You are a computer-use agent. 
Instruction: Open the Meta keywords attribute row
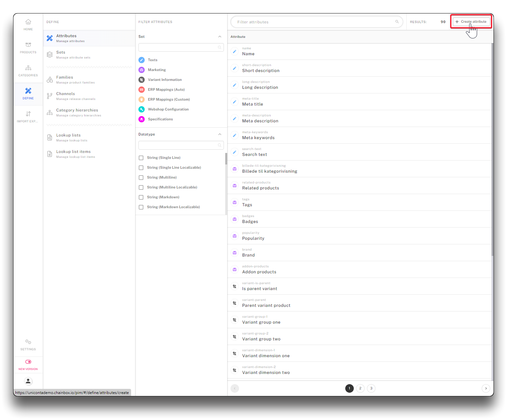click(360, 135)
